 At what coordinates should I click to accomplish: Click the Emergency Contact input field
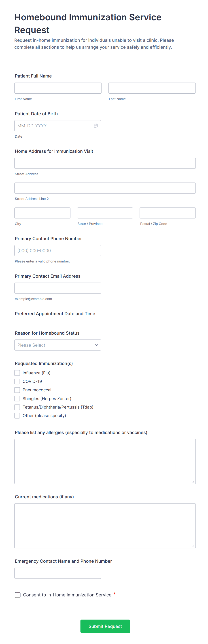pyautogui.click(x=57, y=573)
